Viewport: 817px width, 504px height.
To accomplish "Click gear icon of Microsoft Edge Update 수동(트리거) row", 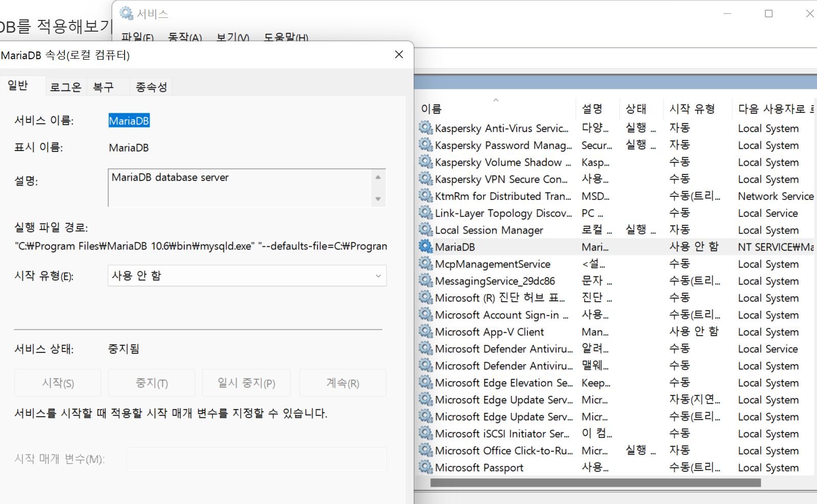I will click(x=426, y=416).
